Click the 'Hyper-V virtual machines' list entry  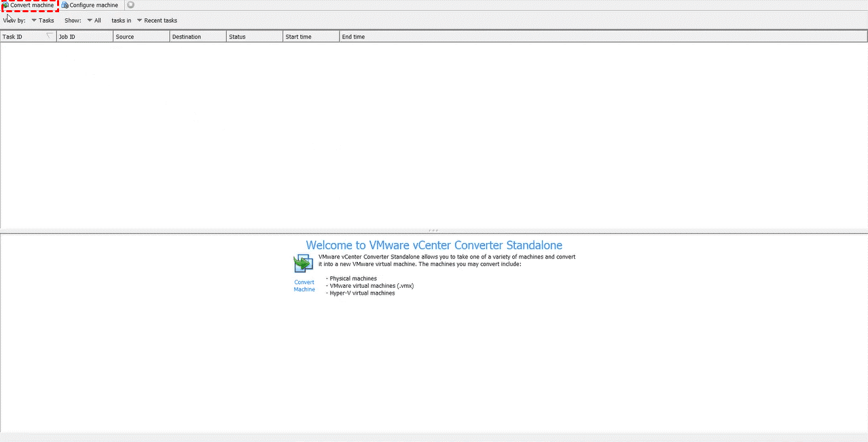click(x=362, y=293)
